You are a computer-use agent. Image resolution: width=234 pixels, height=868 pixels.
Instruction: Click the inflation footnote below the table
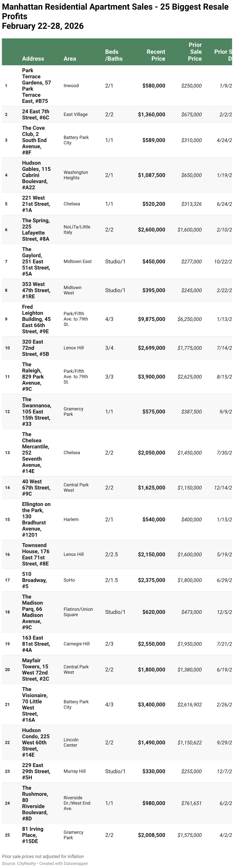tap(43, 856)
